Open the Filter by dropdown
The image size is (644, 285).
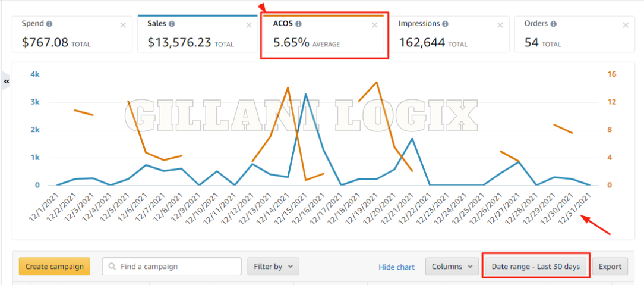[x=273, y=267]
